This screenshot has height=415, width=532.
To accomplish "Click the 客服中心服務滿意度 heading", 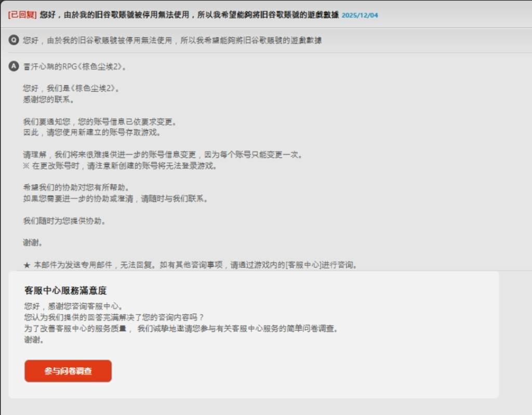I will point(65,291).
